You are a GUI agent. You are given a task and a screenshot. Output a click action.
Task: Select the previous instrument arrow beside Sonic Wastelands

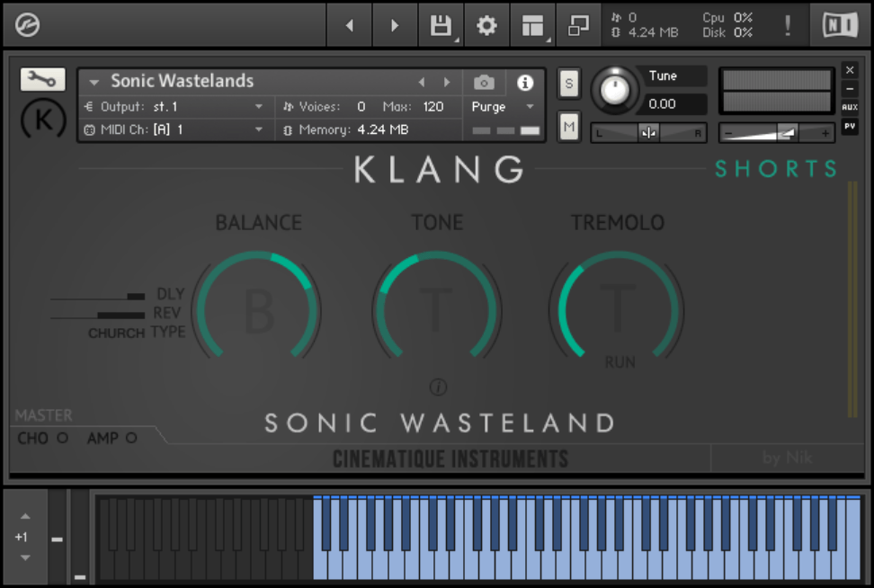click(x=422, y=83)
